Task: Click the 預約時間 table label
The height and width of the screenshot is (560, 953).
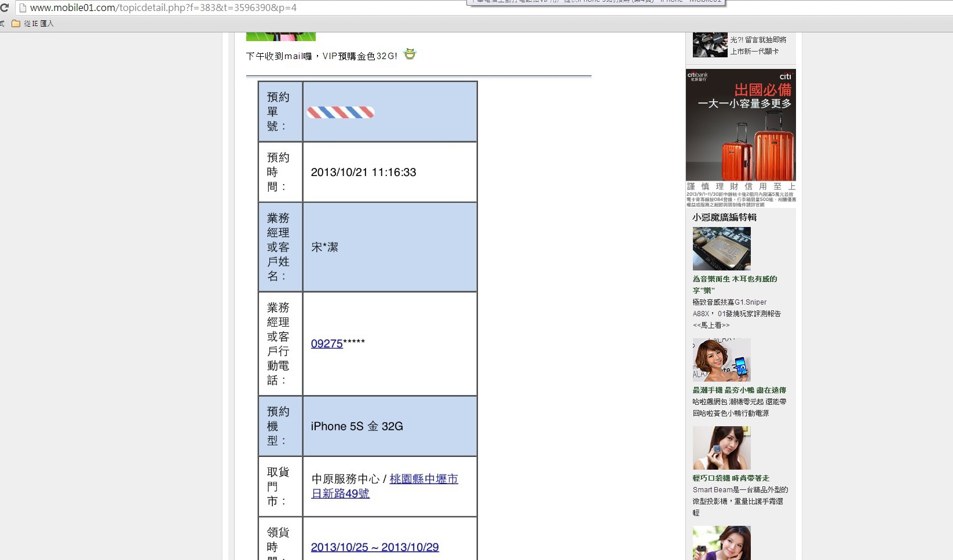Action: pyautogui.click(x=278, y=172)
